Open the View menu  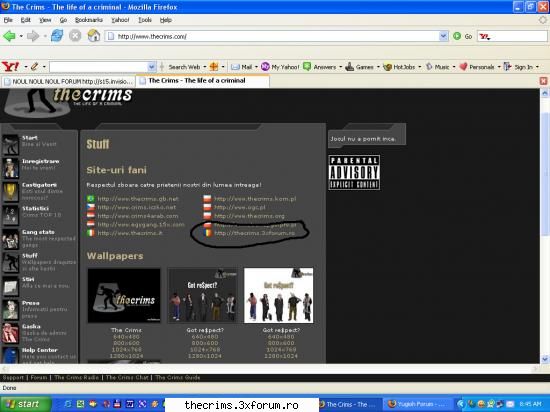(45, 20)
